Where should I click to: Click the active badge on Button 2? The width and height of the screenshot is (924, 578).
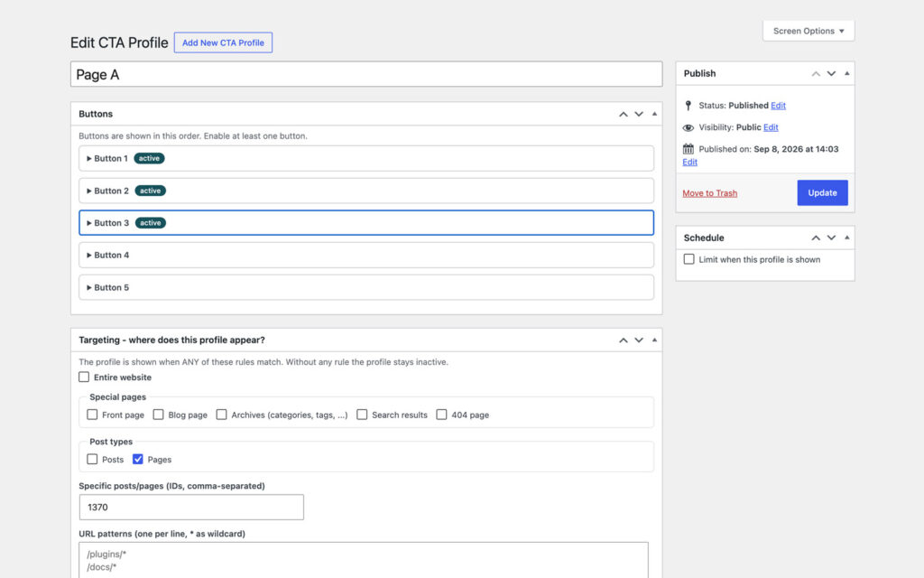point(151,191)
